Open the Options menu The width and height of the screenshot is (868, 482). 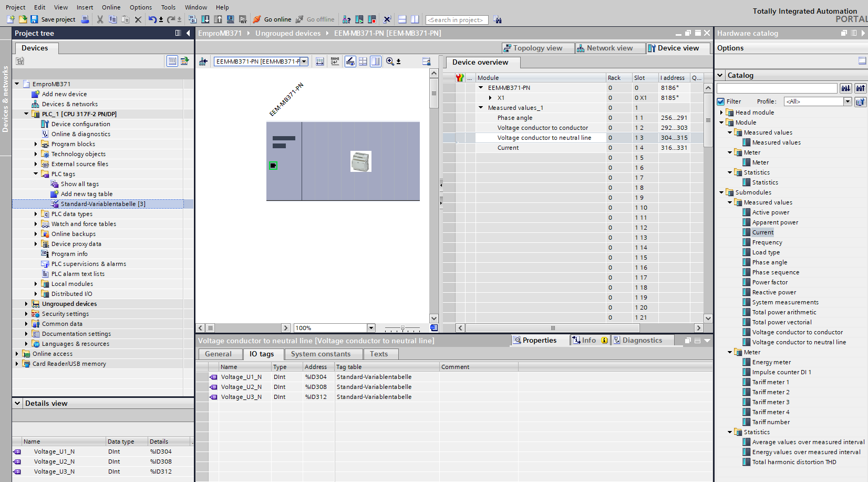pos(141,7)
